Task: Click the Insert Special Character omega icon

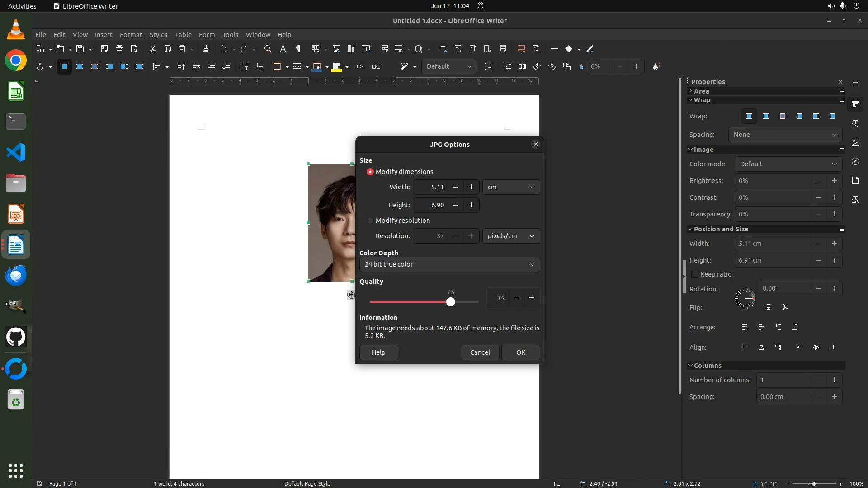Action: (x=418, y=49)
